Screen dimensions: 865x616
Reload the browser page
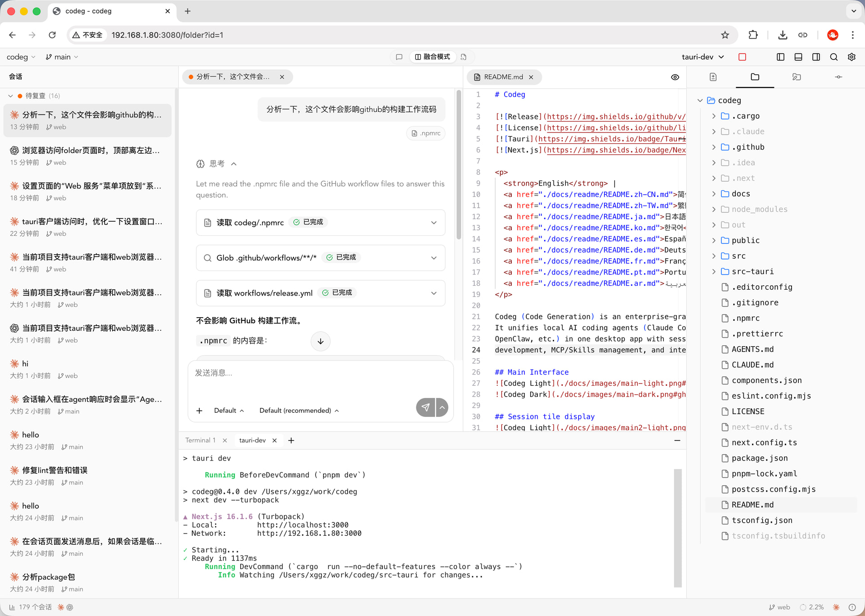click(x=52, y=35)
